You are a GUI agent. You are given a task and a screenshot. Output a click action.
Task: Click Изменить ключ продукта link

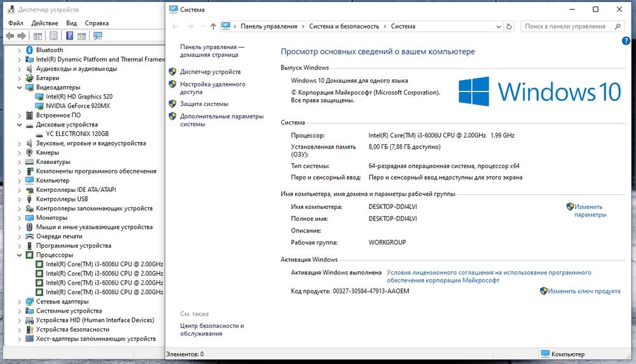coord(584,291)
